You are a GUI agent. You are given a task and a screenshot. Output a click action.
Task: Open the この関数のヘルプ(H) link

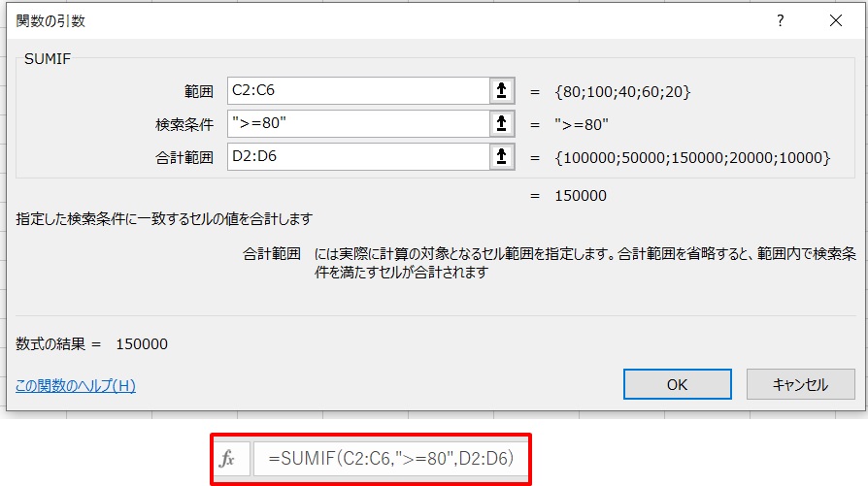[76, 385]
